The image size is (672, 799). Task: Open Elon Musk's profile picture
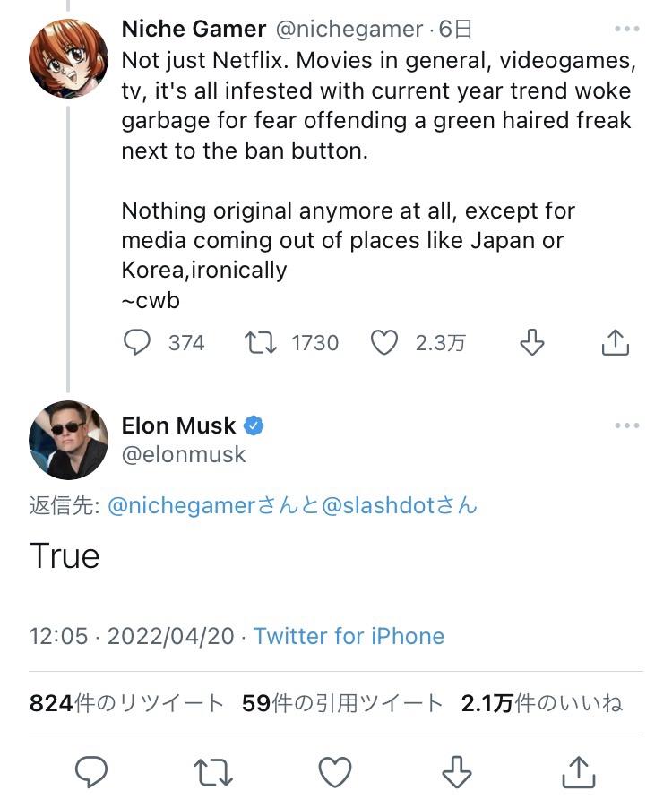click(68, 440)
